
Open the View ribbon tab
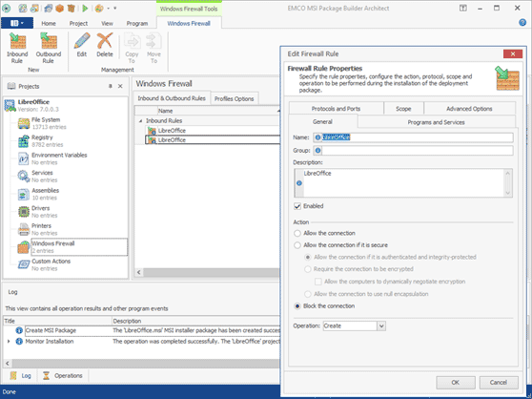(107, 24)
